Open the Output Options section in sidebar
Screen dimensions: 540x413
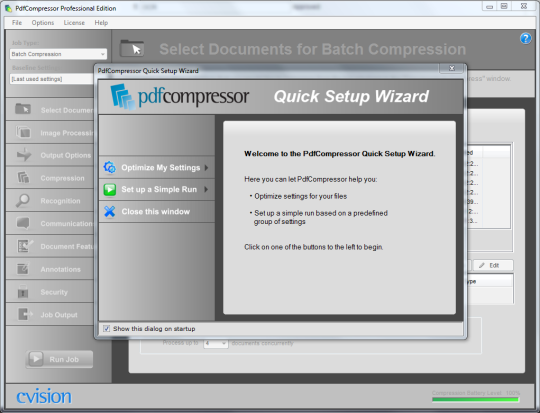click(x=50, y=155)
